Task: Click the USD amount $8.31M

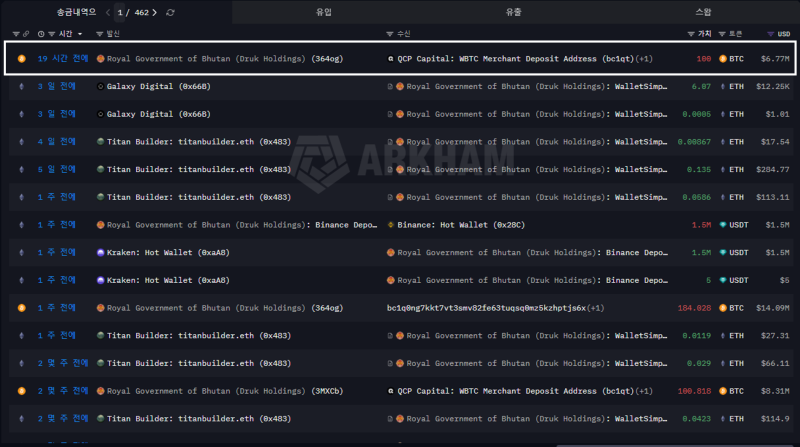Action: click(x=775, y=391)
